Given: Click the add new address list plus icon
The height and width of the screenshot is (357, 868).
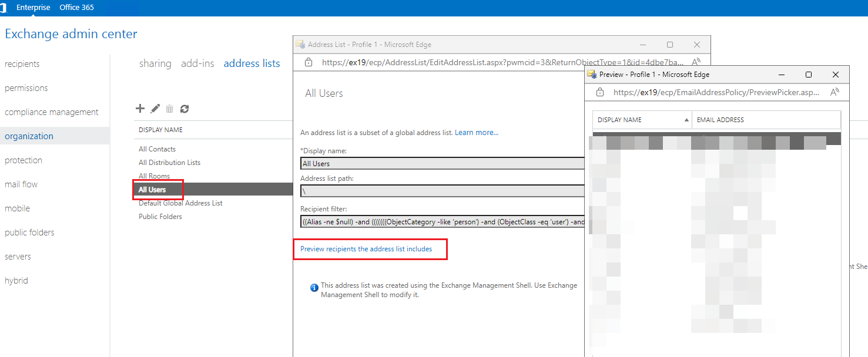Looking at the screenshot, I should tap(140, 108).
